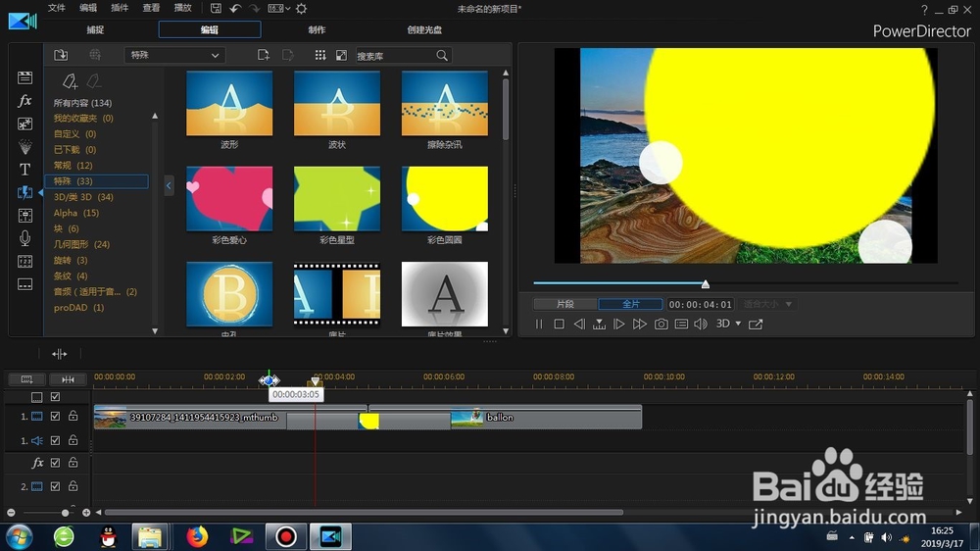Open the 文件 menu

click(x=56, y=8)
